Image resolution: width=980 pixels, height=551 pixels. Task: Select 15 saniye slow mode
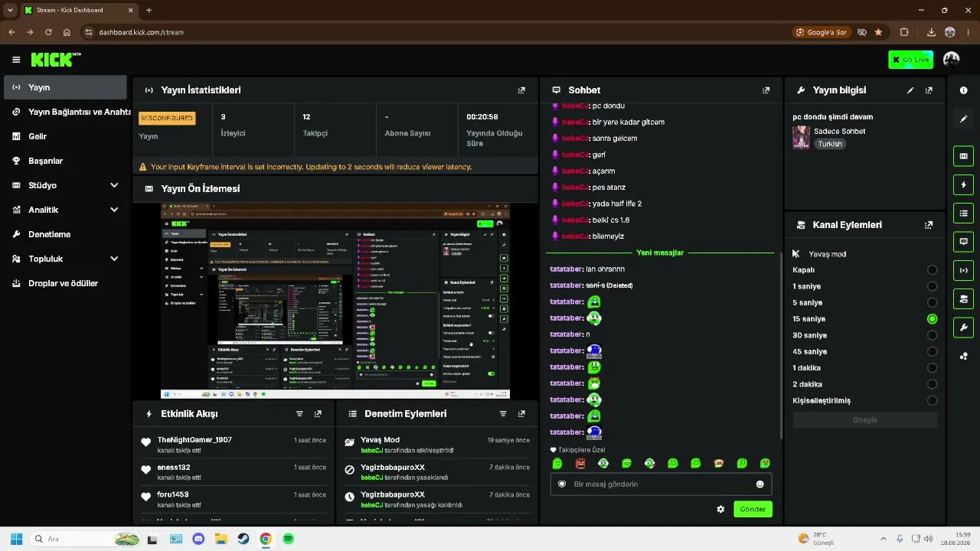(932, 319)
